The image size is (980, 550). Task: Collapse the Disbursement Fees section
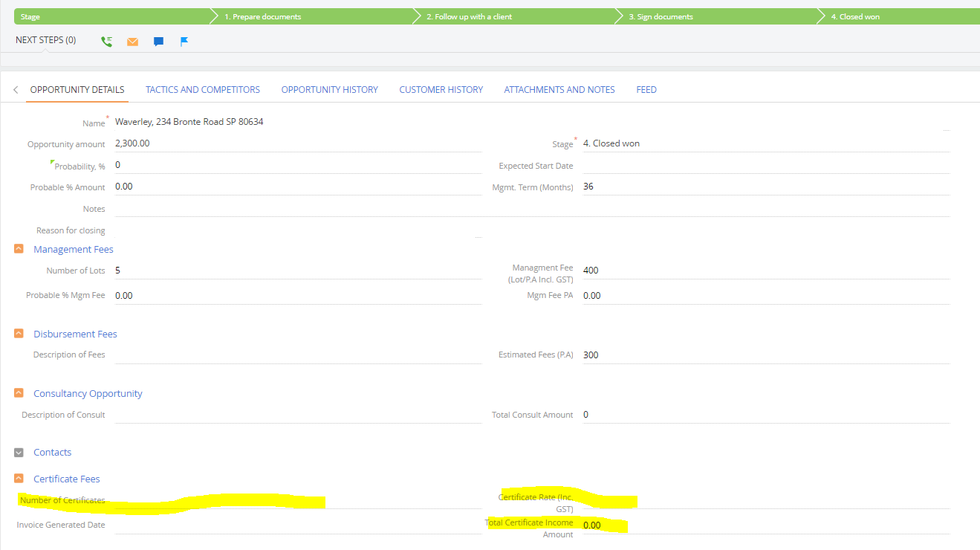click(x=19, y=334)
